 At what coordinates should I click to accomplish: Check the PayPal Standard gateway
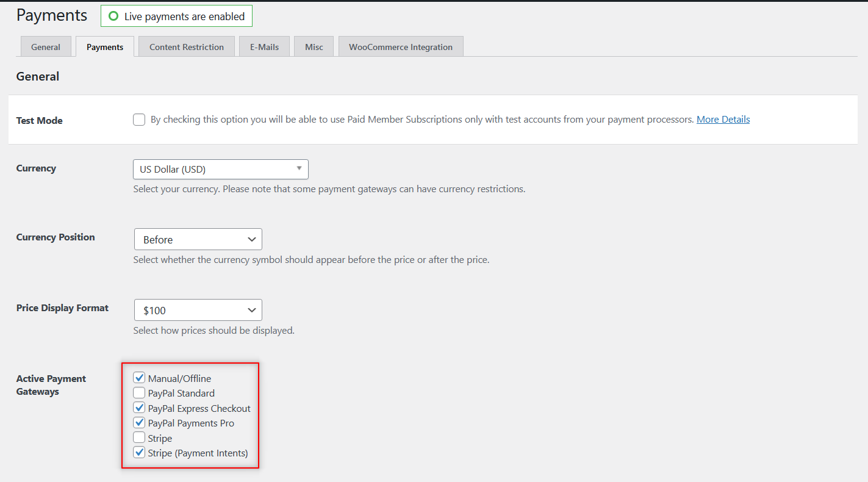tap(139, 392)
